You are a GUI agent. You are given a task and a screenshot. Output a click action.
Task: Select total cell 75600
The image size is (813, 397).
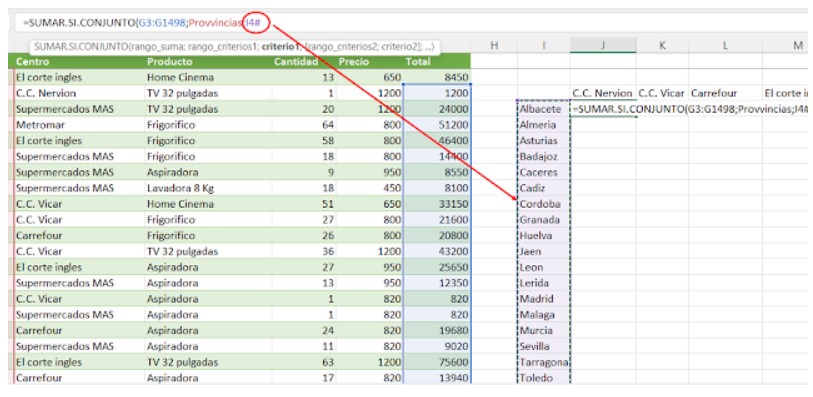[437, 362]
